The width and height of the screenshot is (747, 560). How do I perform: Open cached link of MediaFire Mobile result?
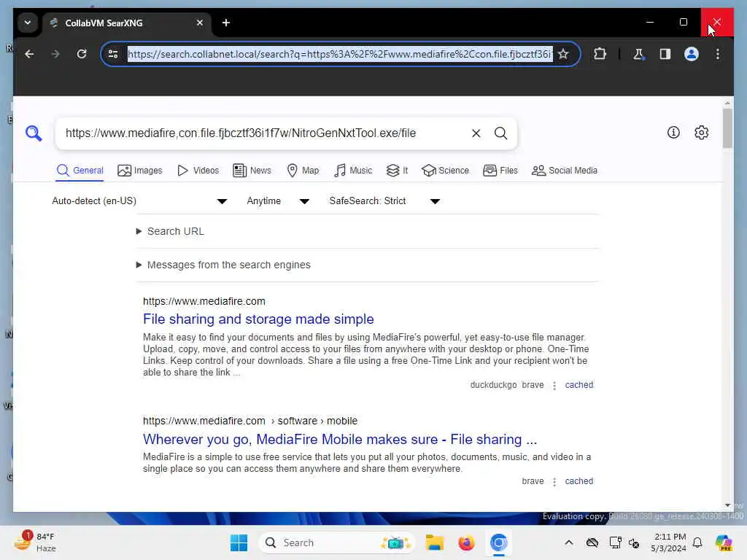pos(578,481)
